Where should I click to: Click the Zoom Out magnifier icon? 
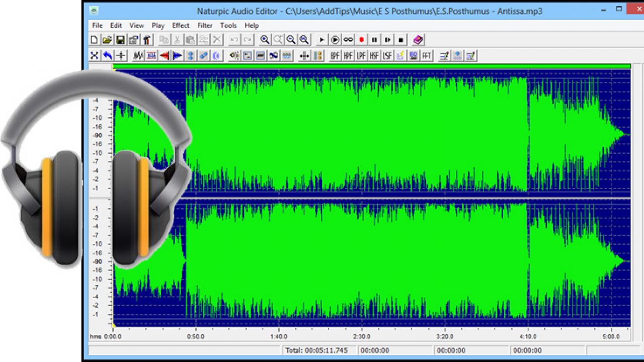click(x=291, y=40)
